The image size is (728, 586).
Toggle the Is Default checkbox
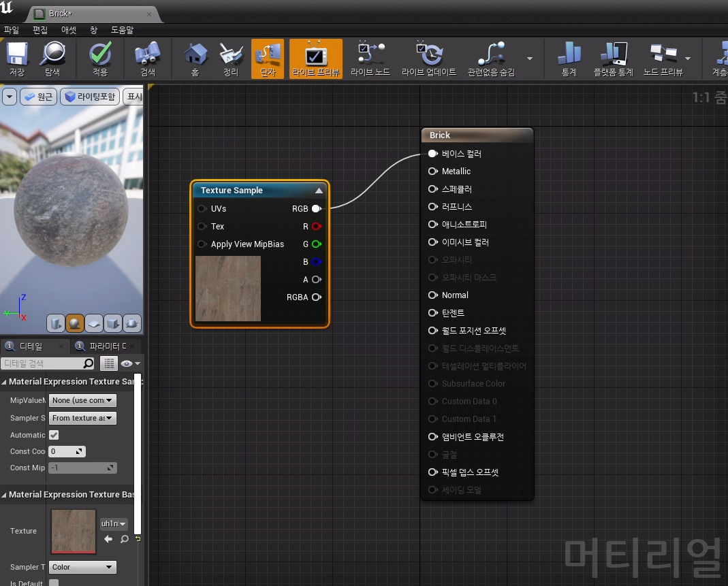click(54, 583)
